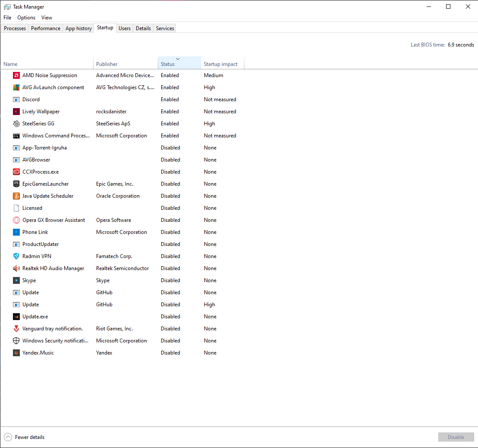Click the Disable button
Viewport: 478px width, 448px height.
click(456, 437)
